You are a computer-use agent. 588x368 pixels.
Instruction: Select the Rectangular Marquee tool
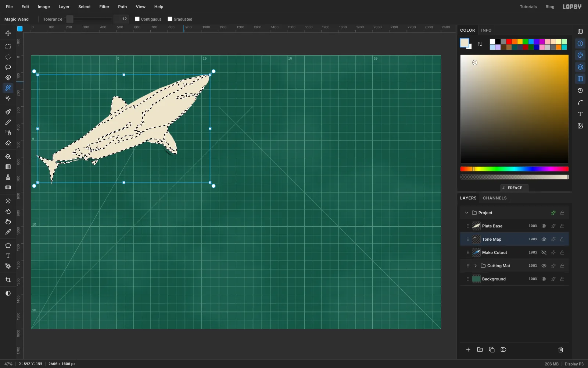(x=8, y=47)
